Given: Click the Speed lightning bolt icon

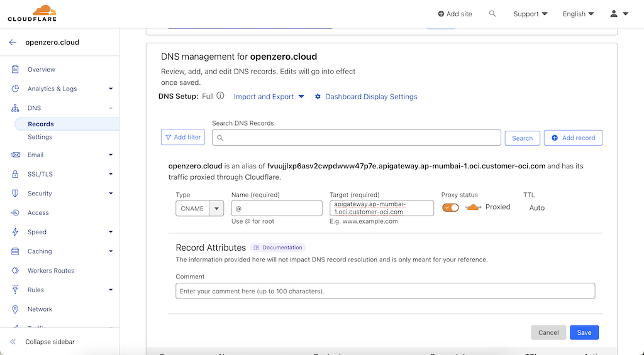Looking at the screenshot, I should (x=15, y=232).
